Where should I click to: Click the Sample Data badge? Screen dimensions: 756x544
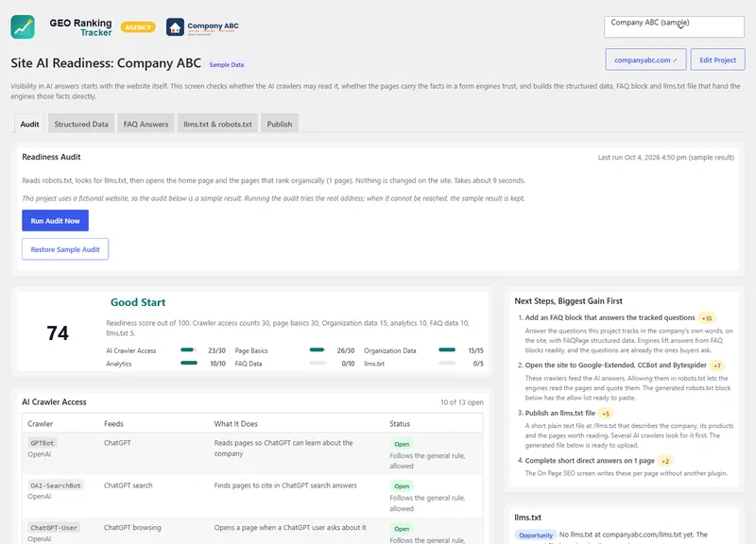coord(227,64)
